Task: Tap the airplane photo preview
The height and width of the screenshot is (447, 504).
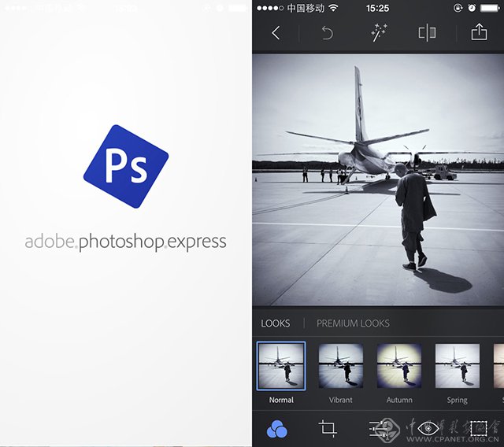Action: point(378,179)
